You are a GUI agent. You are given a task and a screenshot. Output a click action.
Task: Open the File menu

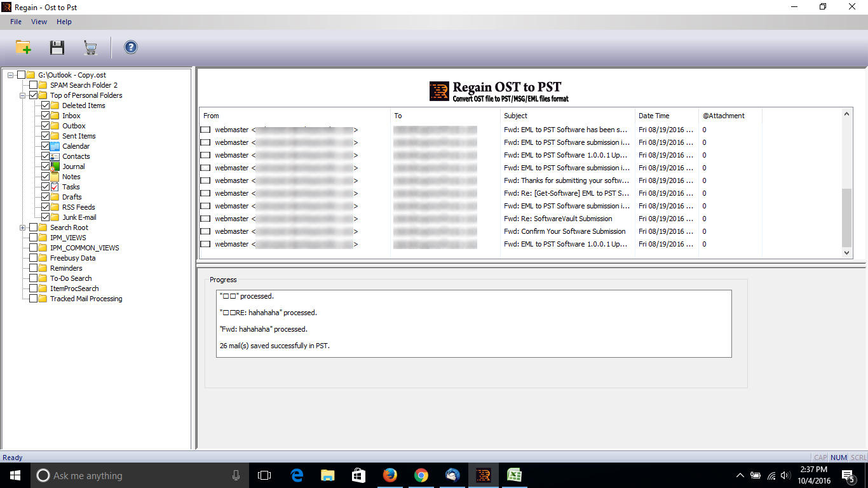click(16, 22)
